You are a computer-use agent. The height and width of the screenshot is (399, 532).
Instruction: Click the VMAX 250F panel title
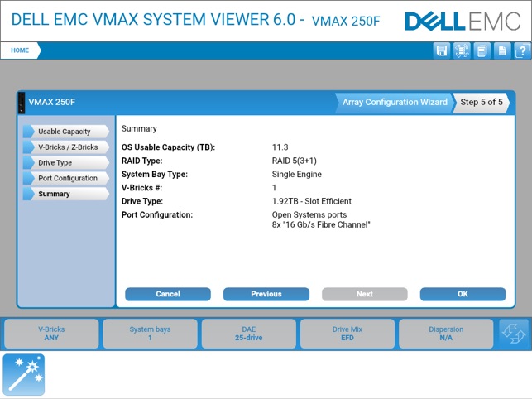[x=52, y=102]
